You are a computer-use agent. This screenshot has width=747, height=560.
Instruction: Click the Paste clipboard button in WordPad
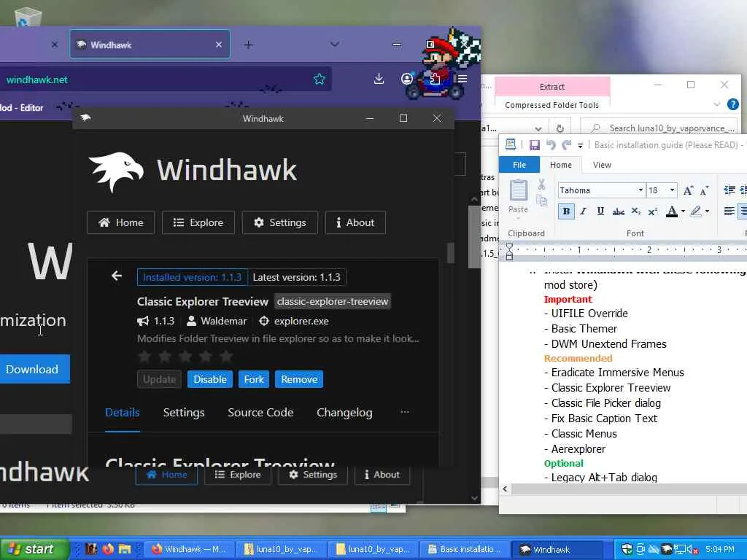point(519,197)
